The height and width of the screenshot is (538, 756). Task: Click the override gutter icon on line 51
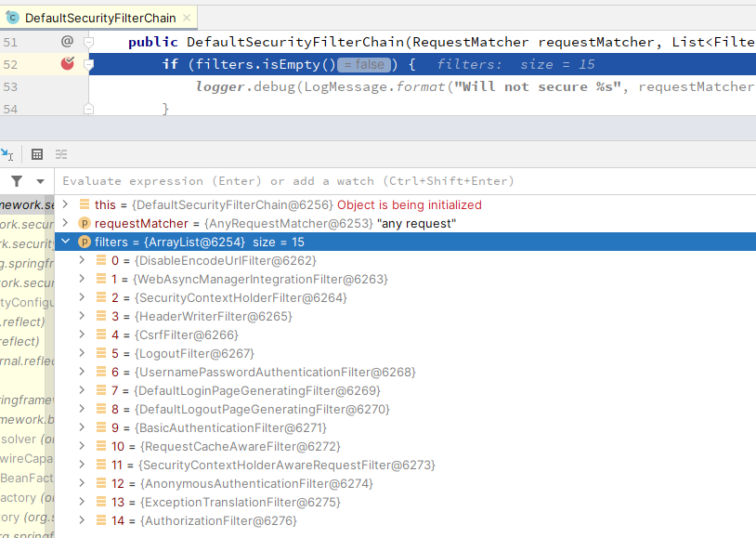point(67,42)
